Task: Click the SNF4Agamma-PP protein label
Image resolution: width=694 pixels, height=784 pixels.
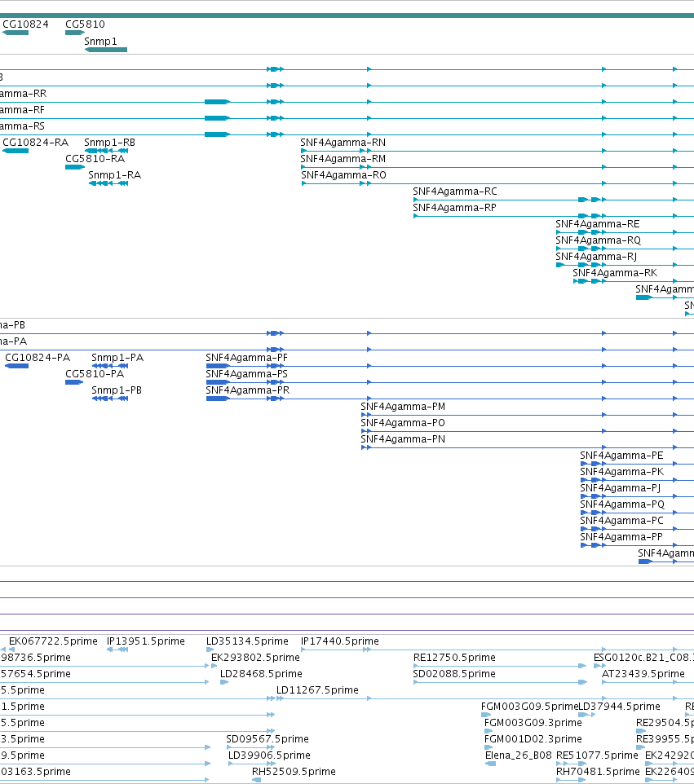Action: coord(621,537)
